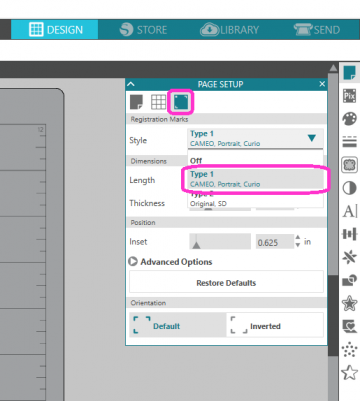This screenshot has height=401, width=360.
Task: Open the Trace panel icon
Action: tap(349, 165)
